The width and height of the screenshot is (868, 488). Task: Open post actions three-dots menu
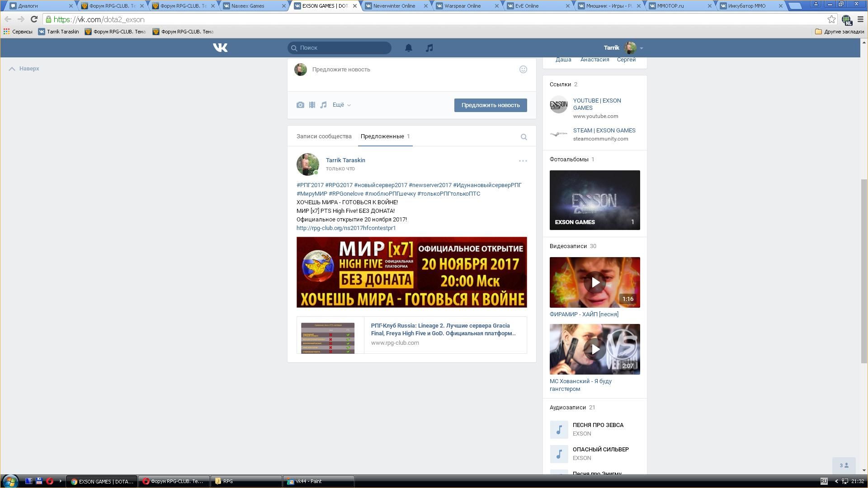click(523, 161)
